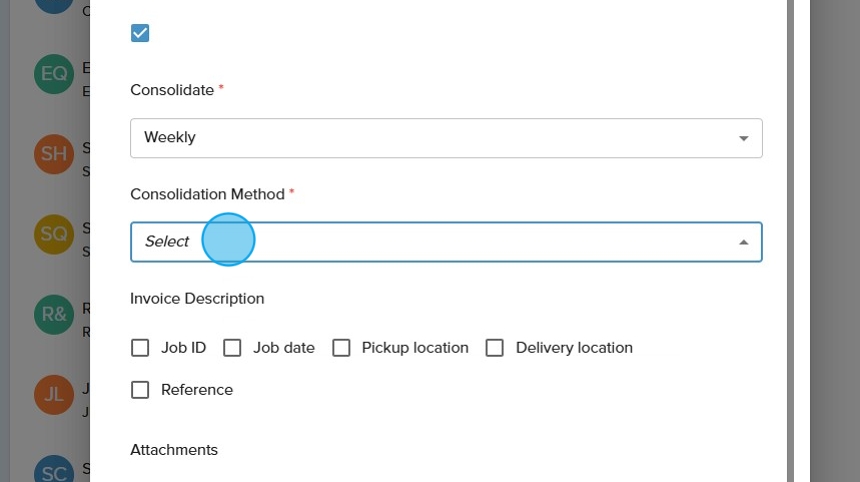Click the EQ avatar in the list
The height and width of the screenshot is (482, 860).
tap(54, 74)
